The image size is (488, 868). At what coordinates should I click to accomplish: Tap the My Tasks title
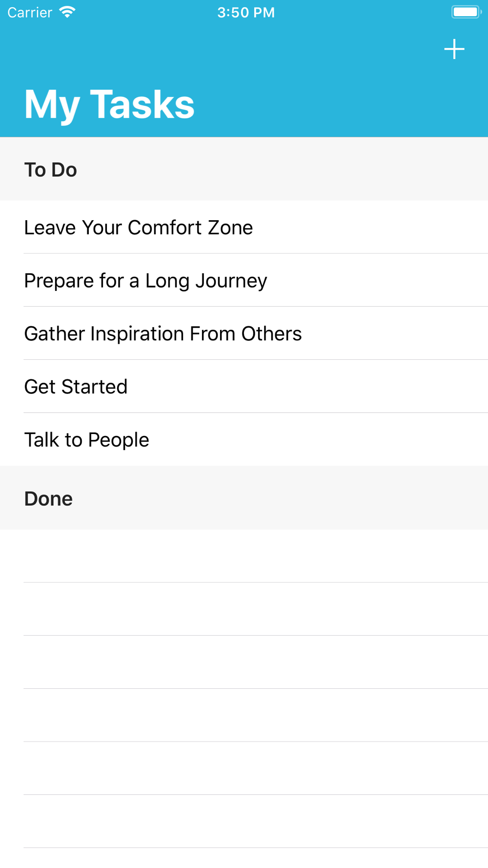109,104
